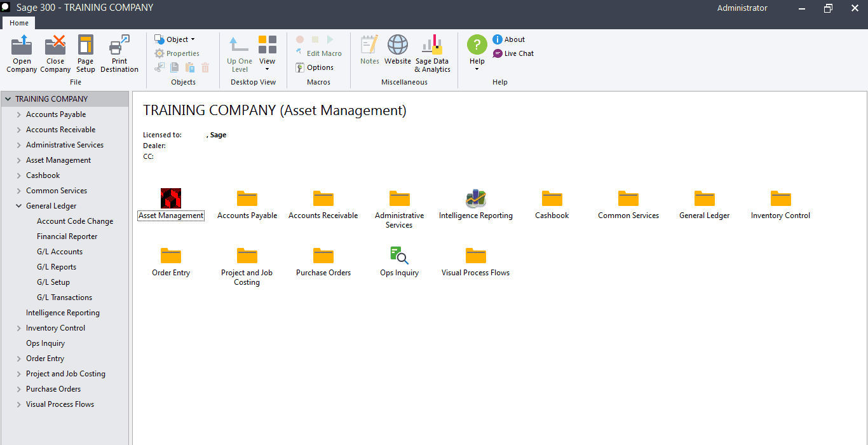Click the Close Company icon
868x445 pixels.
(x=55, y=45)
